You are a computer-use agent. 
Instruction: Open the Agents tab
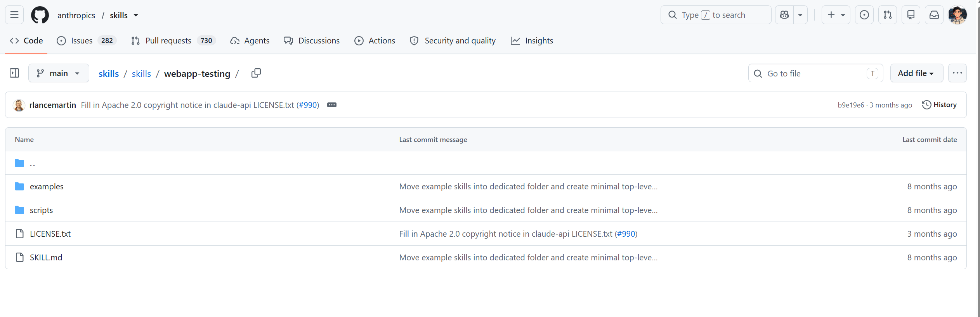250,41
